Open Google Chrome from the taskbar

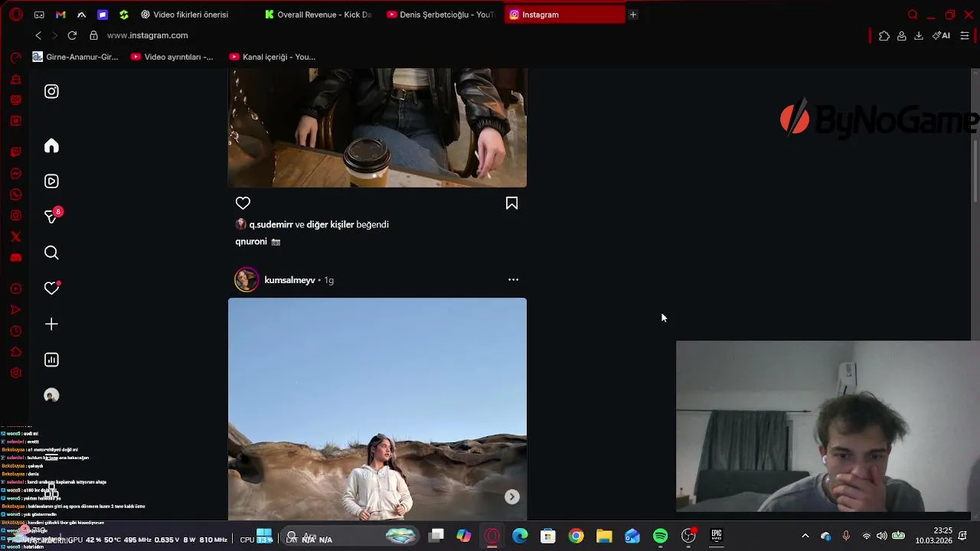pyautogui.click(x=576, y=536)
